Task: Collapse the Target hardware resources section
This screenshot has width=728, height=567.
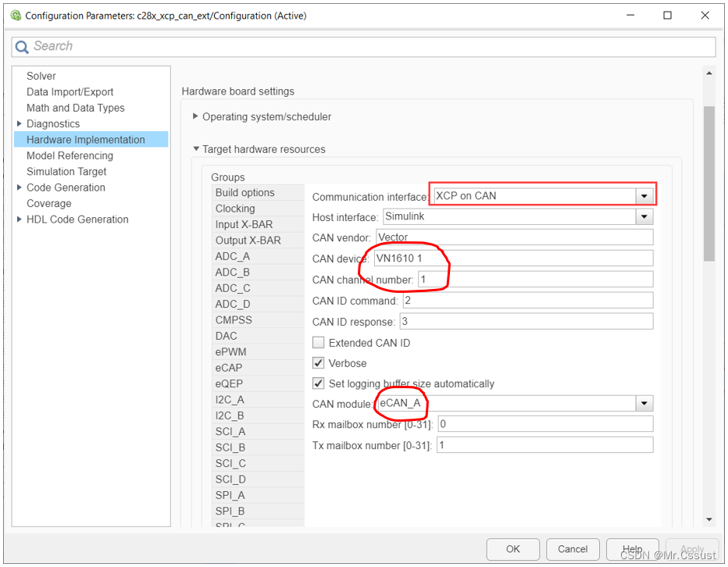Action: point(195,149)
